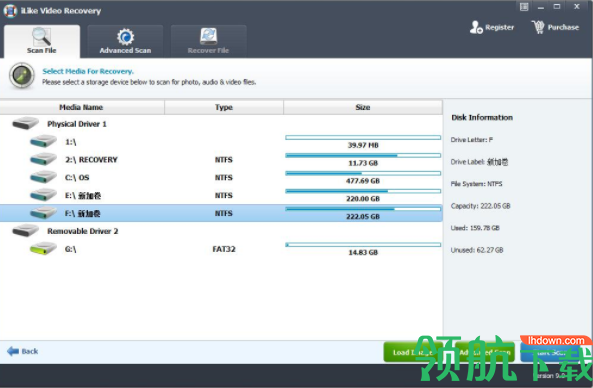Click the C:\ OS drive icon
This screenshot has height=388, width=593.
pyautogui.click(x=43, y=177)
